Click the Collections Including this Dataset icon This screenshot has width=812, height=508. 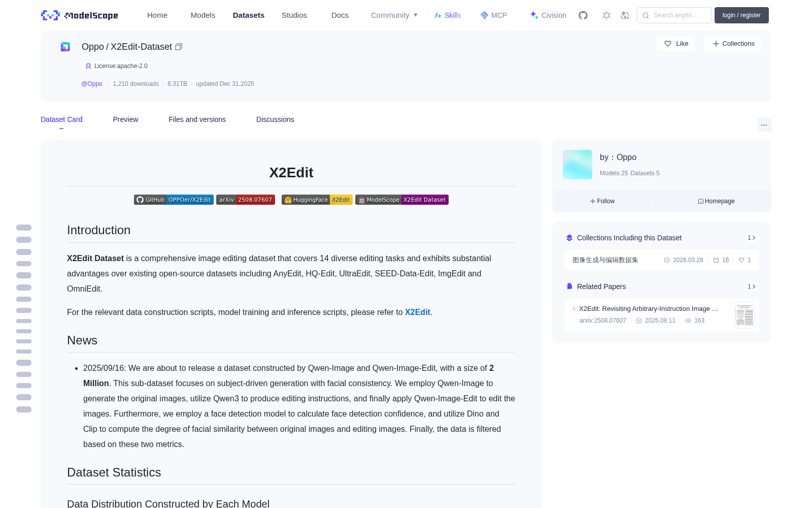point(569,238)
